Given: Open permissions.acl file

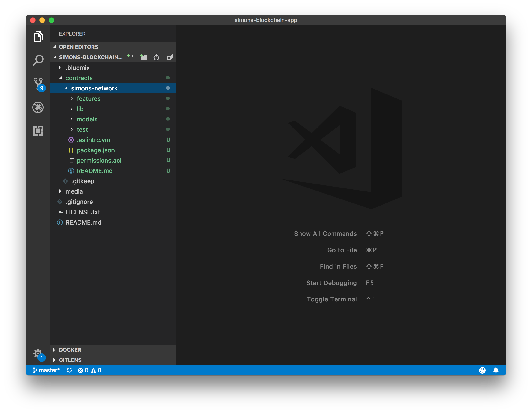Looking at the screenshot, I should pyautogui.click(x=99, y=160).
